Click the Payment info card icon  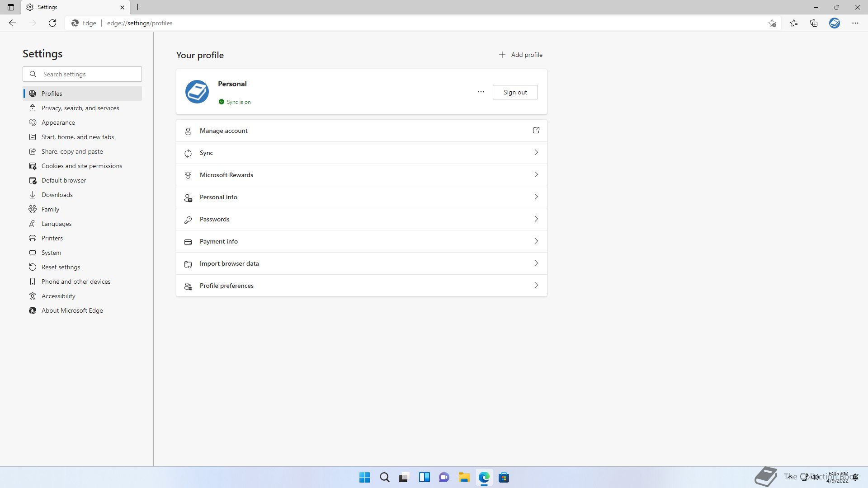[x=188, y=242]
